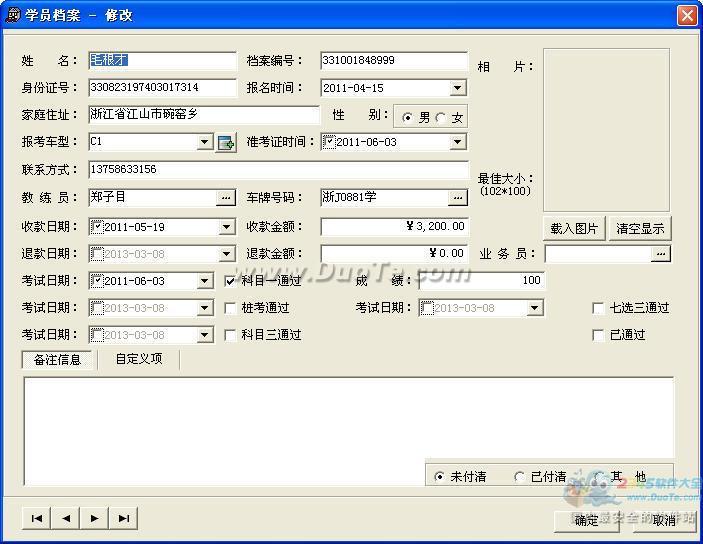Click 取消 cancel button
The height and width of the screenshot is (544, 703).
(x=664, y=520)
